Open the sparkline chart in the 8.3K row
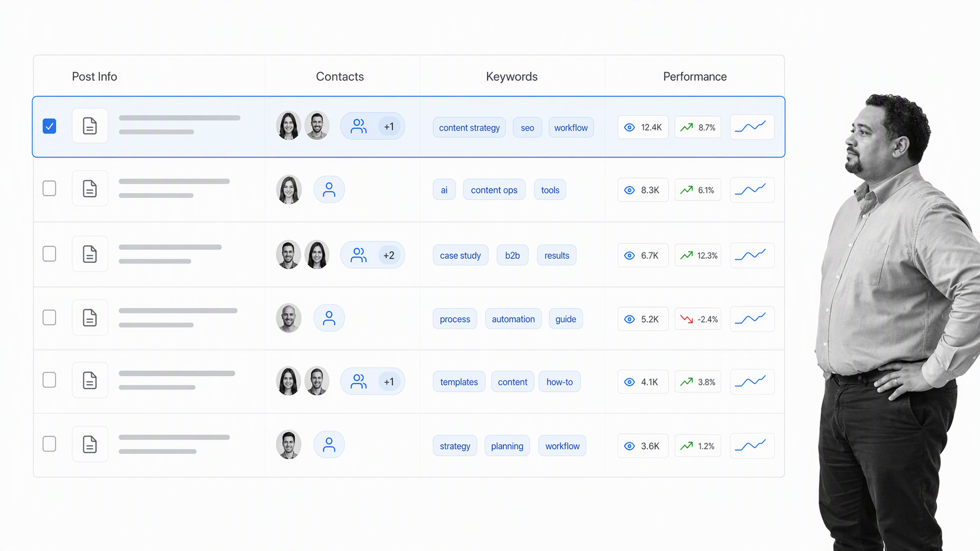The height and width of the screenshot is (551, 980). click(x=752, y=190)
